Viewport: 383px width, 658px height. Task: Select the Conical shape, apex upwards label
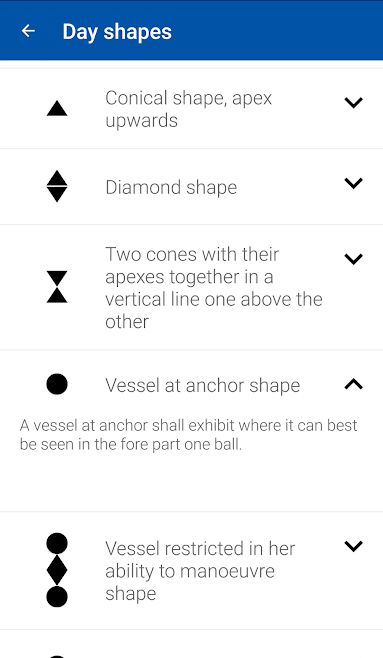coord(188,109)
